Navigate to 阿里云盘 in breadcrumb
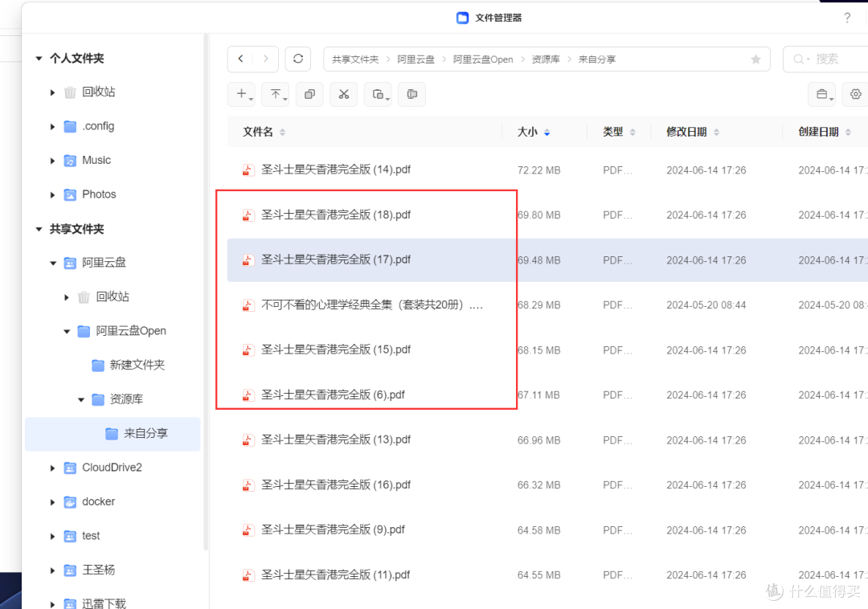This screenshot has width=868, height=609. [416, 59]
